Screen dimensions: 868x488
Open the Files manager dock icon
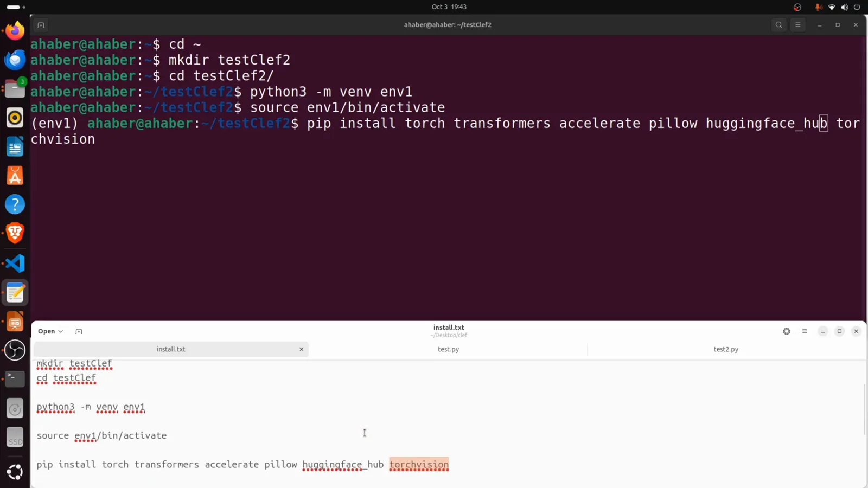pos(15,89)
